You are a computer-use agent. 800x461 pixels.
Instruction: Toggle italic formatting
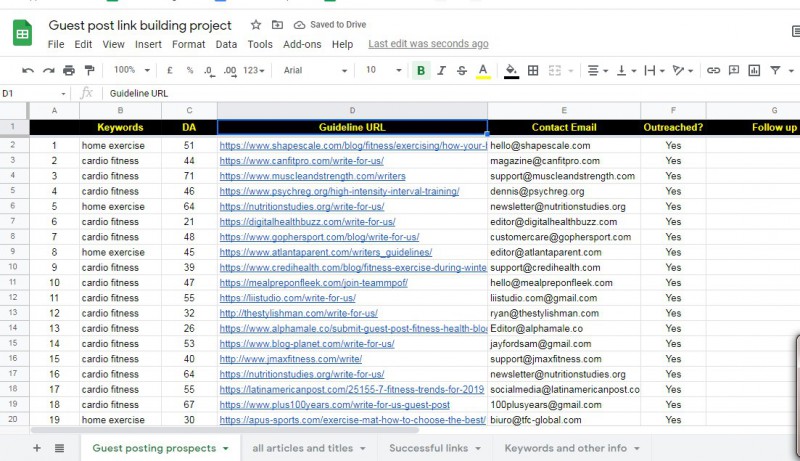[441, 70]
